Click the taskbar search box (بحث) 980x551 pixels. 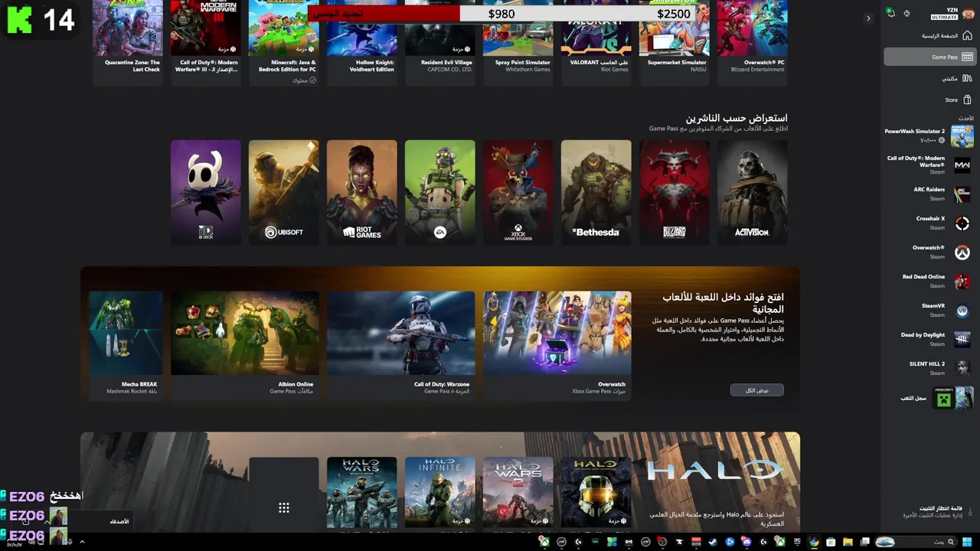(x=916, y=542)
